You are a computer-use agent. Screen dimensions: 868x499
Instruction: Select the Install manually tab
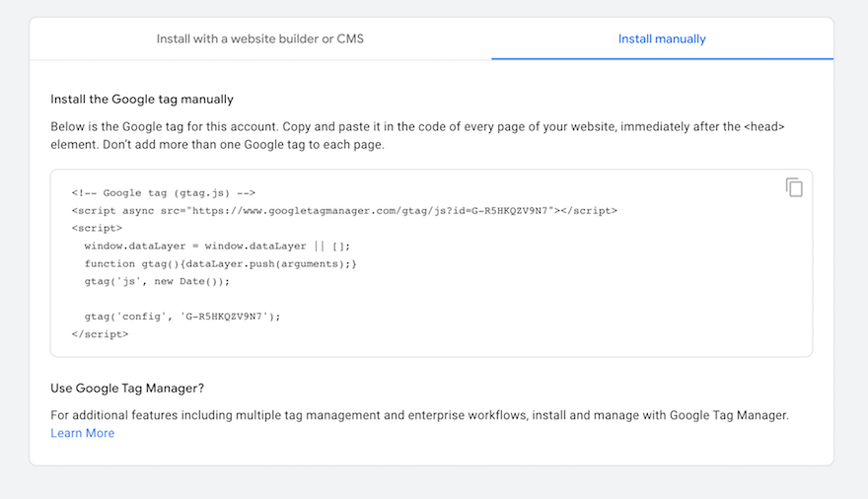662,38
